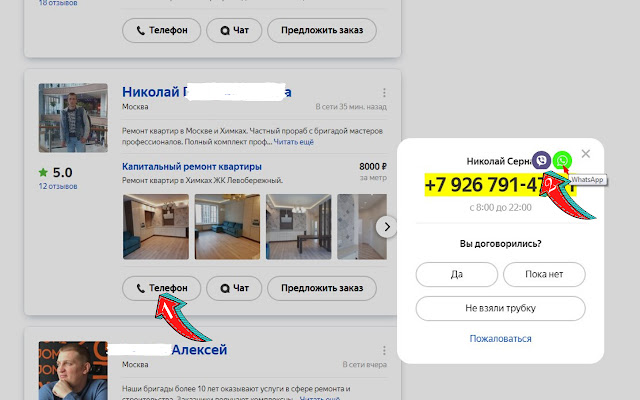Open third portfolio photo with dining table

click(299, 227)
